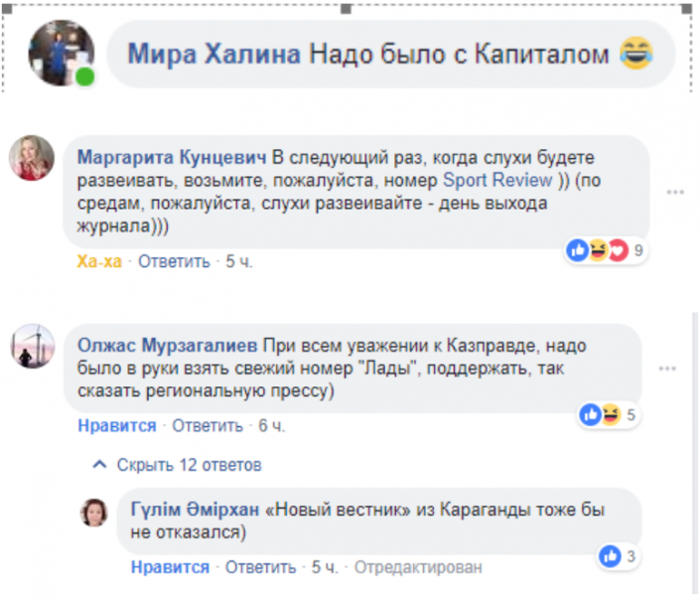Image resolution: width=700 pixels, height=605 pixels.
Task: Show edit history via Отредактирован
Action: point(418,568)
